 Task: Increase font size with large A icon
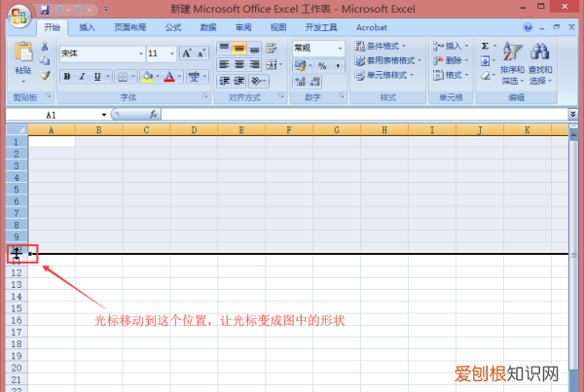click(x=187, y=53)
